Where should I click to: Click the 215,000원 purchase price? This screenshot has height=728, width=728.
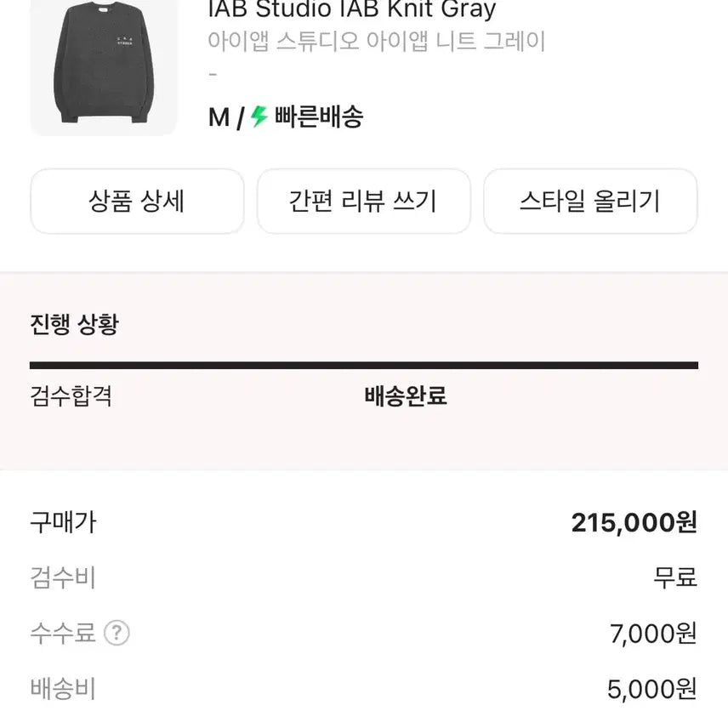634,522
